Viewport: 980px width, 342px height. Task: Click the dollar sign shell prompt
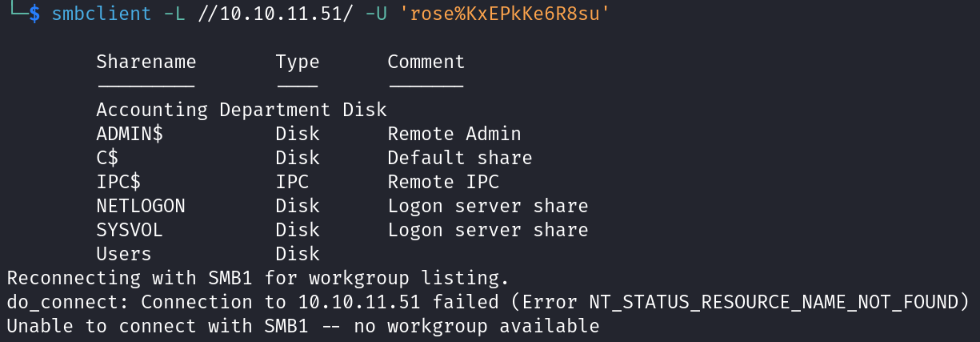pyautogui.click(x=34, y=15)
